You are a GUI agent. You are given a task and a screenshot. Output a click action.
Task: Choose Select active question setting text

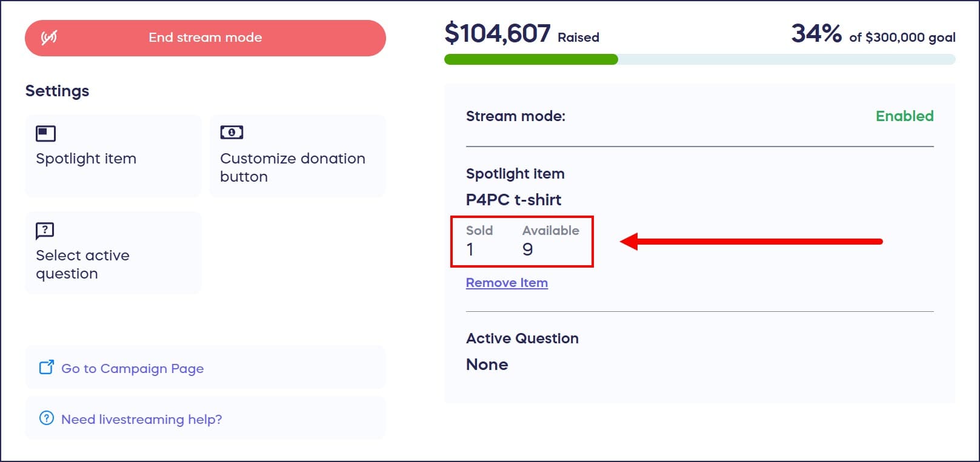[x=82, y=264]
